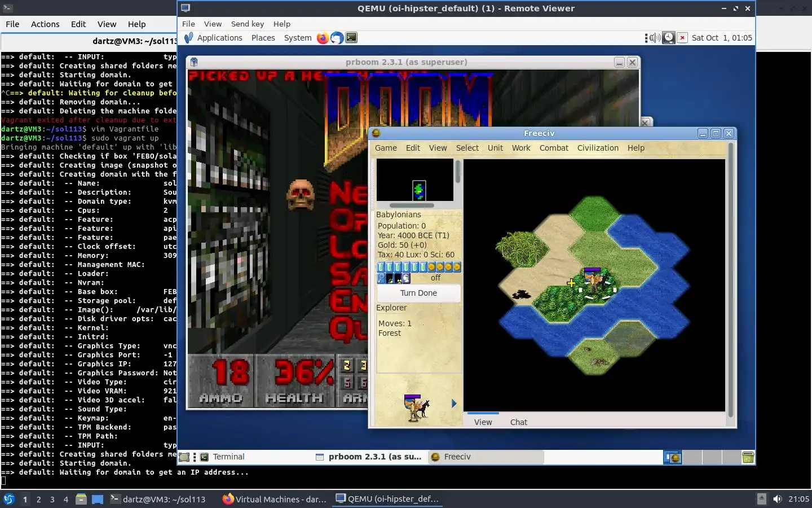Click the first science tax rate icon
The height and width of the screenshot is (508, 812).
click(381, 267)
